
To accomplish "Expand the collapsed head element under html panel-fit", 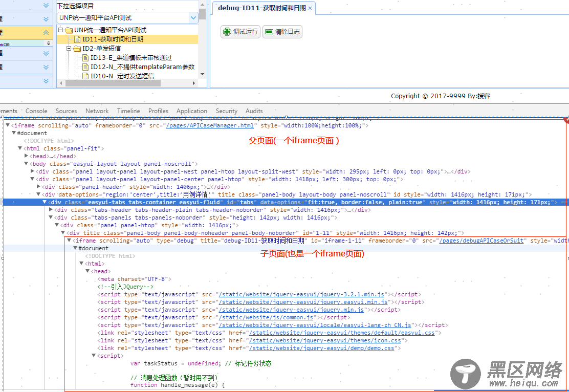I will (26, 156).
